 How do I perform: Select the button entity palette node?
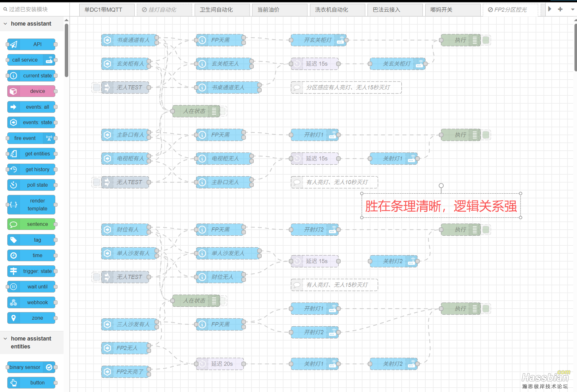pos(31,383)
